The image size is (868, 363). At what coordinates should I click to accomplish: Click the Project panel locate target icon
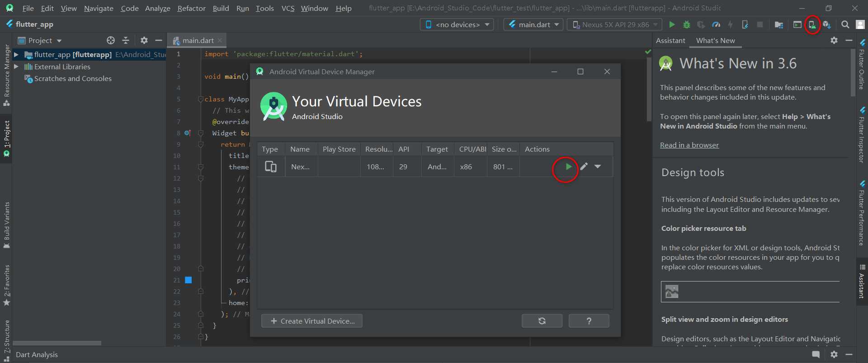click(x=111, y=40)
